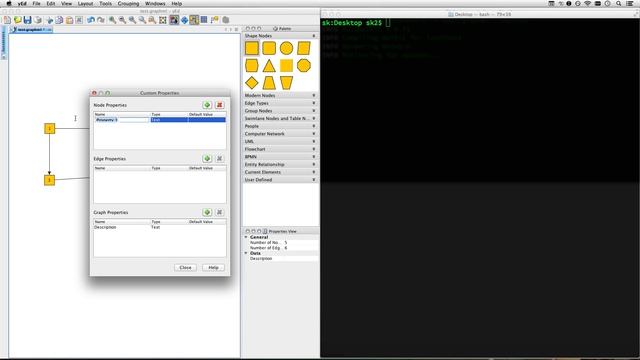Select the diamond shape in Palette
Image resolution: width=640 pixels, height=360 pixels.
point(252,83)
